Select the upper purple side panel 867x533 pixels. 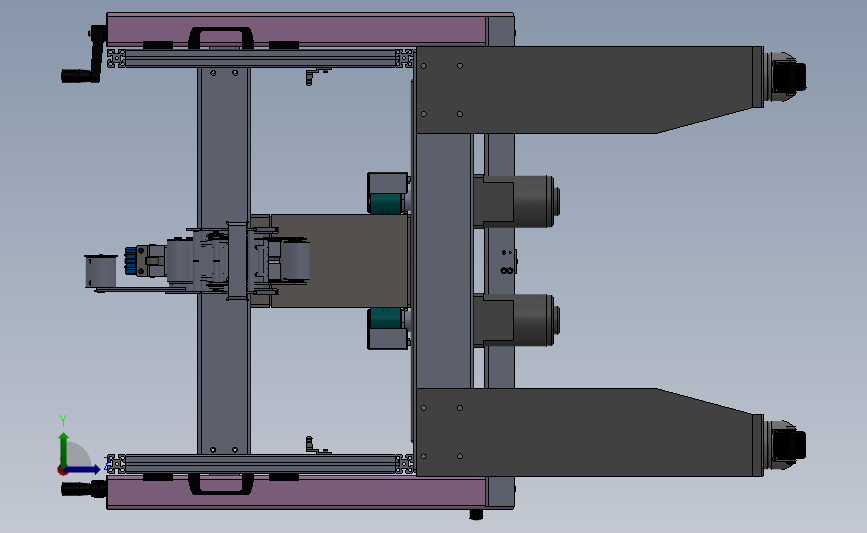point(296,30)
